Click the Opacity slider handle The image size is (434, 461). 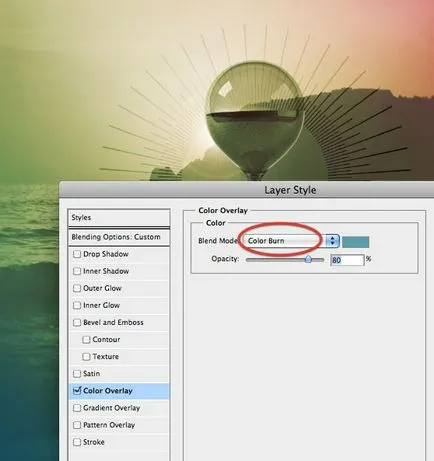308,259
